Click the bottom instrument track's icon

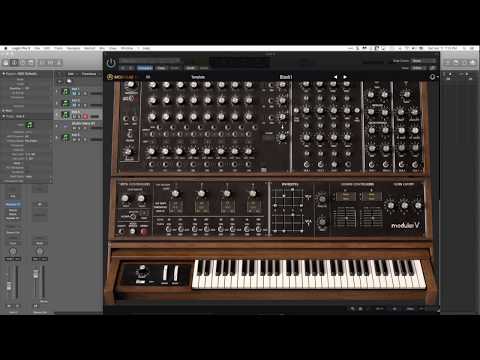click(x=66, y=137)
